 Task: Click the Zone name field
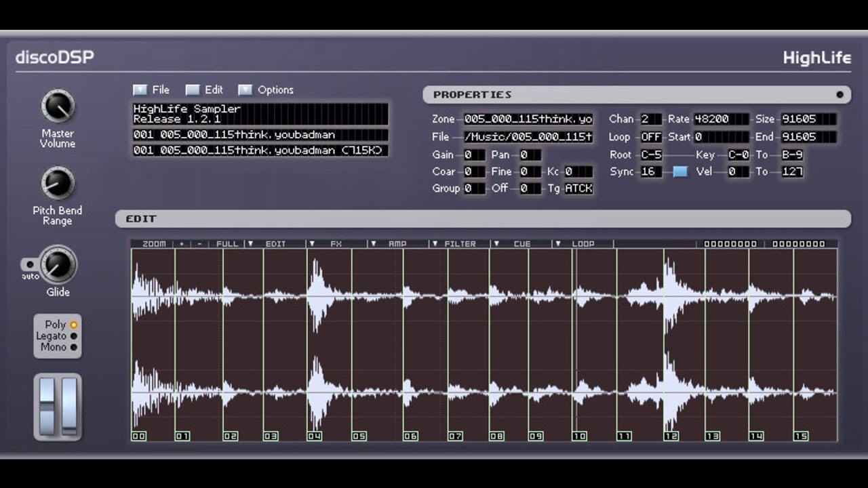528,119
